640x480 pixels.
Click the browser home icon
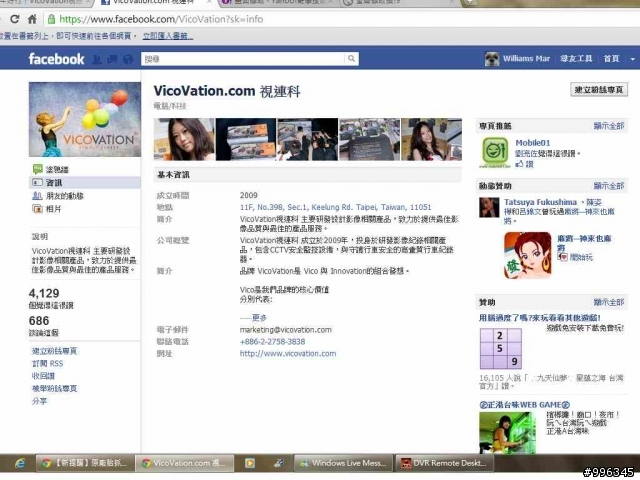pos(32,19)
